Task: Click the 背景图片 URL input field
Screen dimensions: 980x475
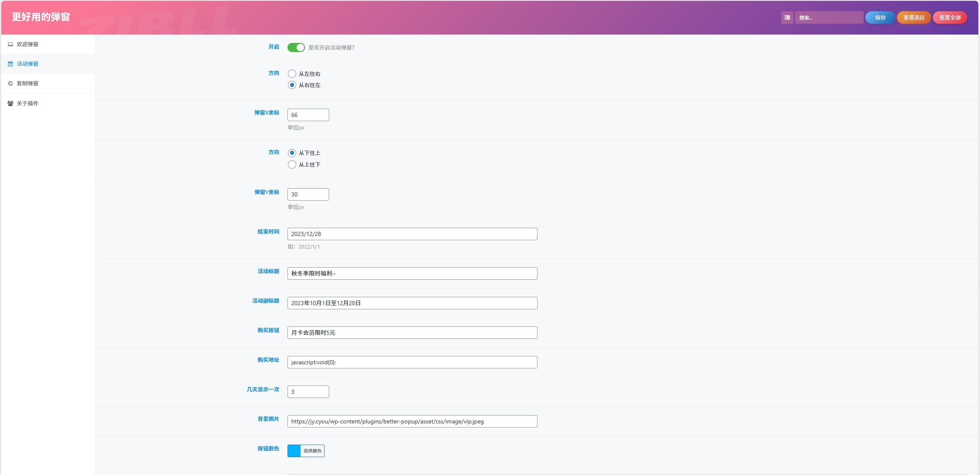Action: click(412, 421)
